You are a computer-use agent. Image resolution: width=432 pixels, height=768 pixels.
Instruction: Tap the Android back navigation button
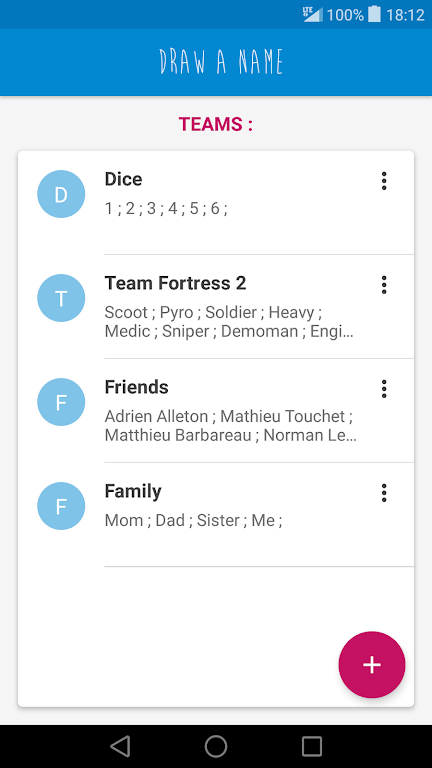(120, 746)
